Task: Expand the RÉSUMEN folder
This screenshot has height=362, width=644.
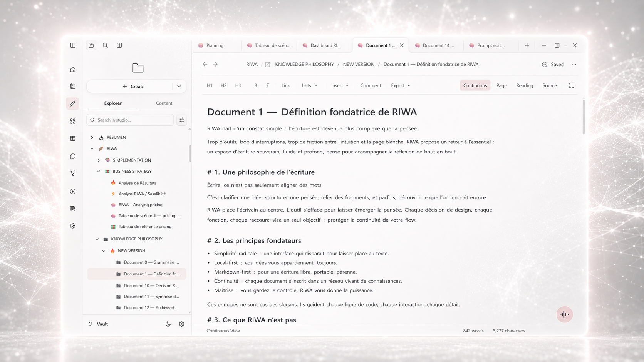Action: tap(92, 137)
